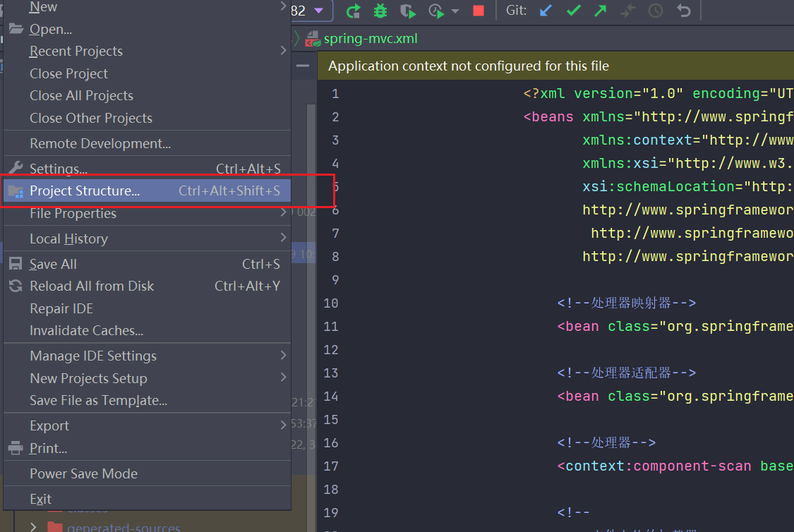Expand File Properties submenu arrow
The image size is (794, 532).
click(283, 212)
